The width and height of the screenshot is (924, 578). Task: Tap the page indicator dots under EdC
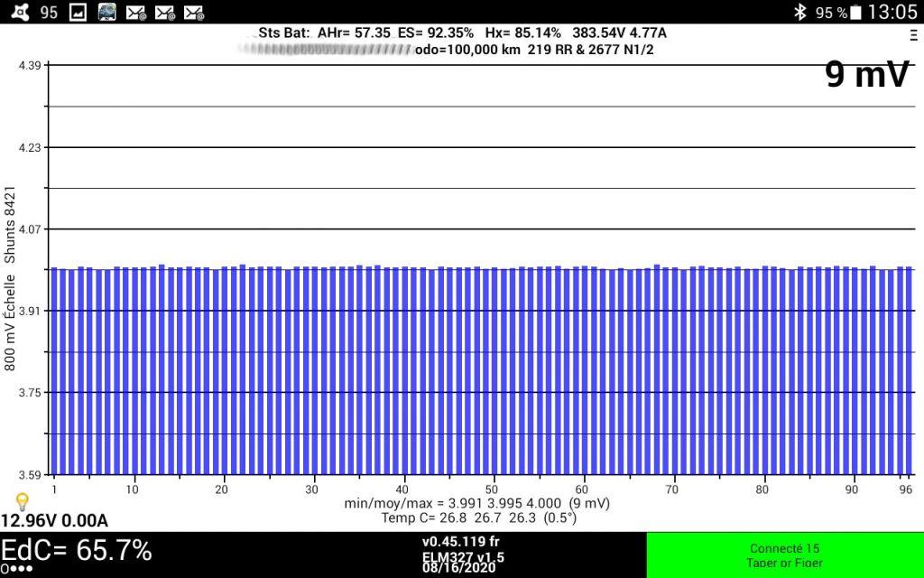16,569
